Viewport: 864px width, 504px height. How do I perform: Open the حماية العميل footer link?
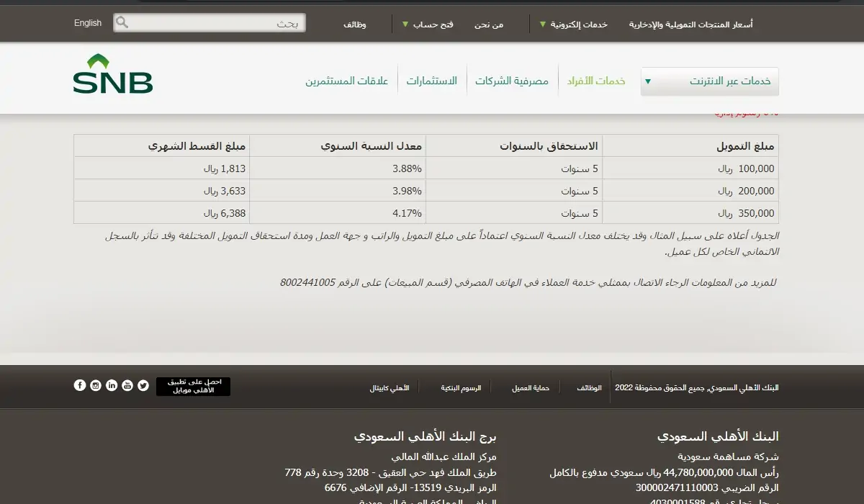click(531, 388)
